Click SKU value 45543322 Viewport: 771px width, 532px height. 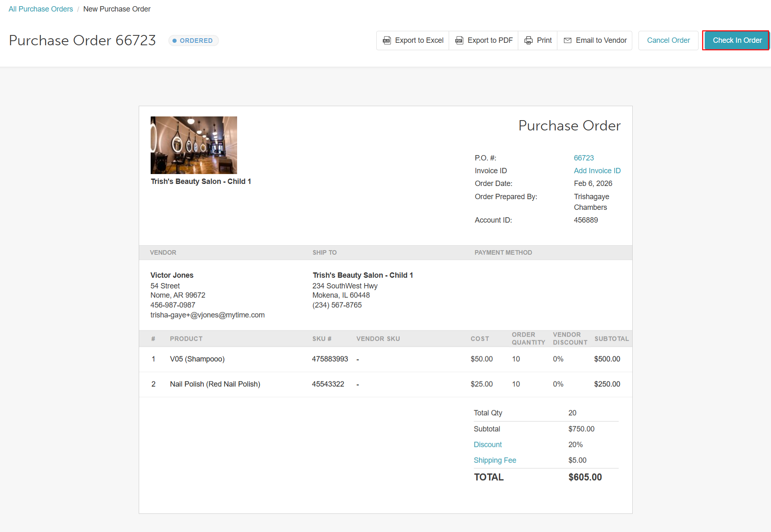click(x=328, y=384)
